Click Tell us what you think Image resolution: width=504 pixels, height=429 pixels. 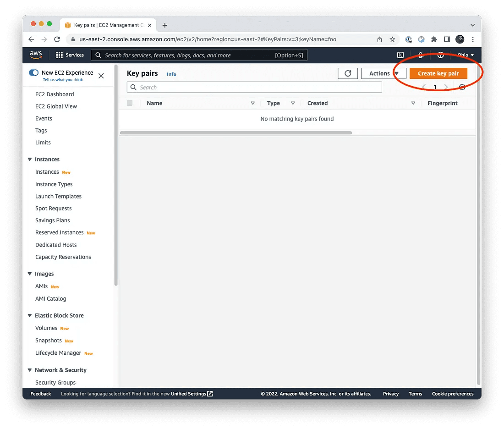coord(63,80)
